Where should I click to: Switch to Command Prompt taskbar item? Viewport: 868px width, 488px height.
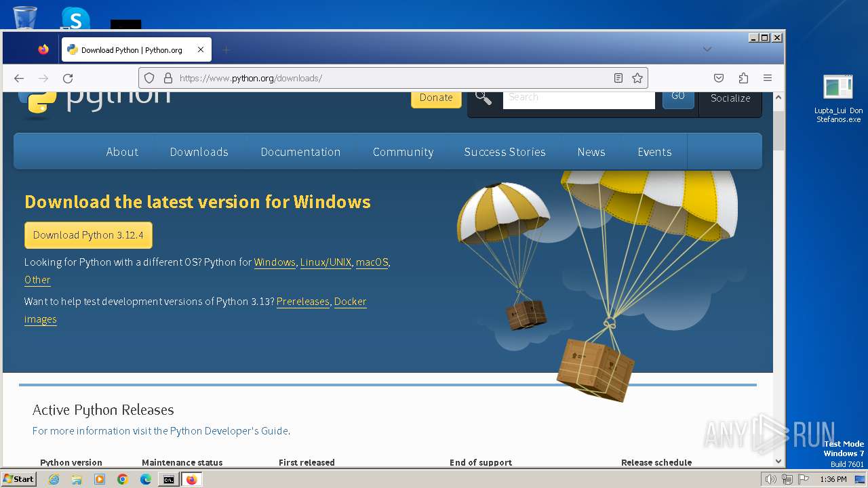(168, 479)
